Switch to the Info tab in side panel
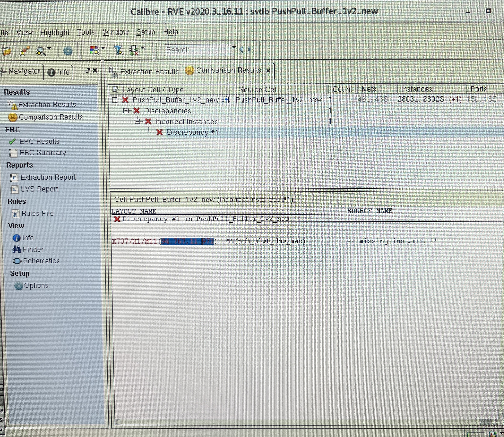 click(59, 72)
